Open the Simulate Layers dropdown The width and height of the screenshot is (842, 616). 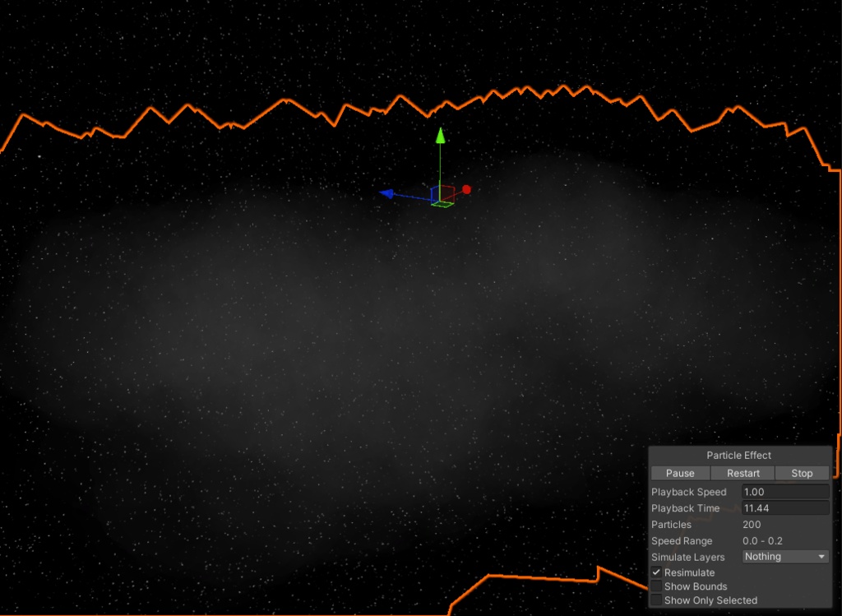[785, 557]
